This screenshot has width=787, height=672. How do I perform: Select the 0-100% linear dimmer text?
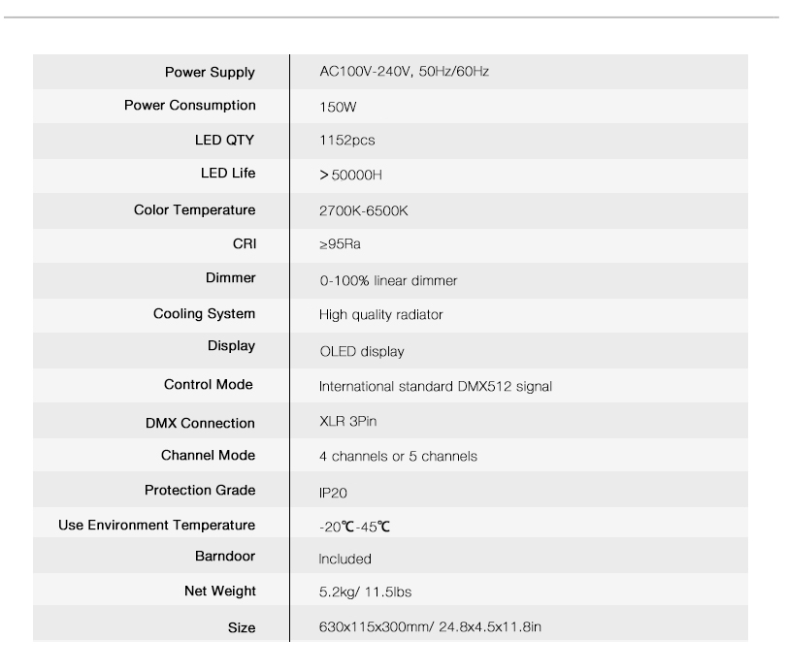point(388,280)
